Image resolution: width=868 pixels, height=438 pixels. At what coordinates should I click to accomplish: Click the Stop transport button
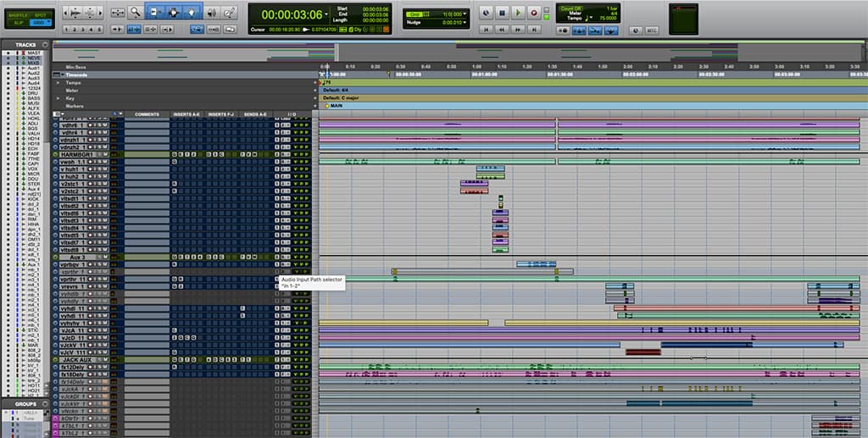pos(502,13)
